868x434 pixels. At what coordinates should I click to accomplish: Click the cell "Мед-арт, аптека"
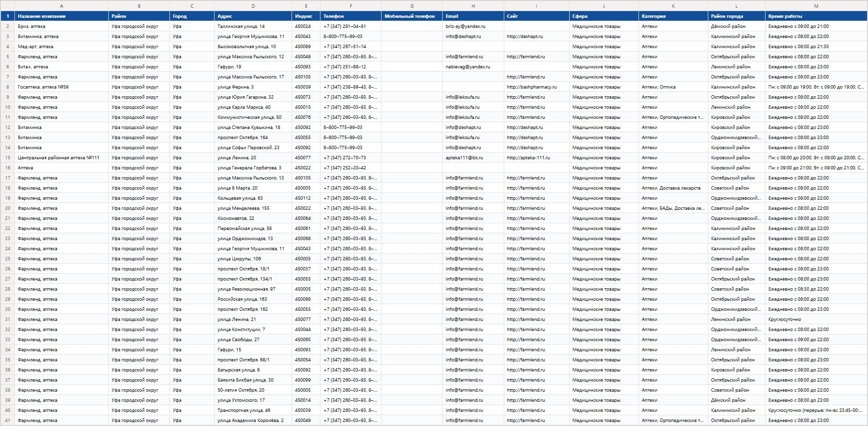click(x=62, y=47)
